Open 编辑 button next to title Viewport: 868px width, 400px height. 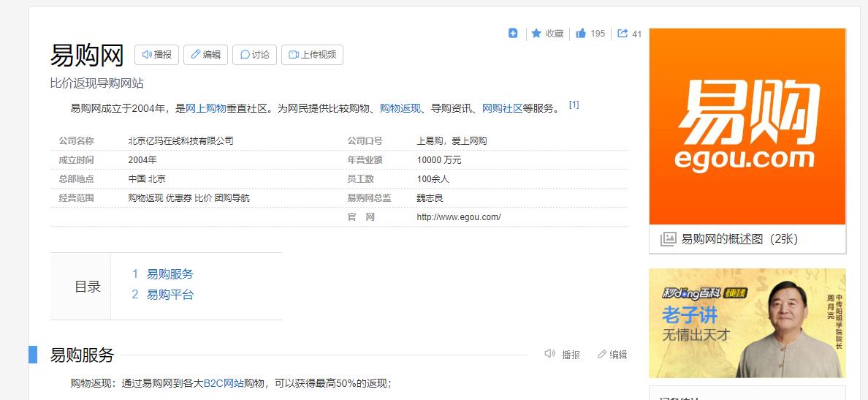pyautogui.click(x=205, y=55)
